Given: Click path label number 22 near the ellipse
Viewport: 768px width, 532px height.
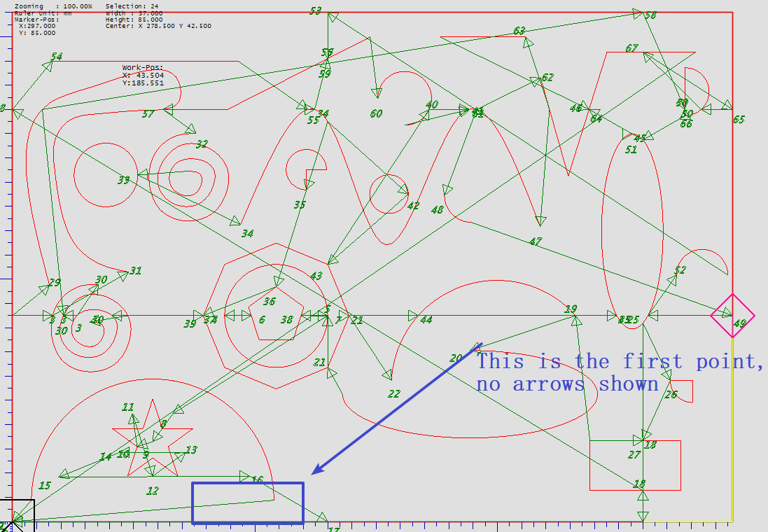Looking at the screenshot, I should [x=394, y=394].
